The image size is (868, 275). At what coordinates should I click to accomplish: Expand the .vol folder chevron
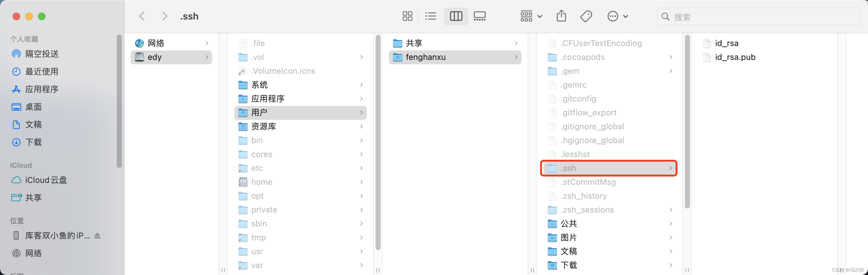tap(361, 57)
